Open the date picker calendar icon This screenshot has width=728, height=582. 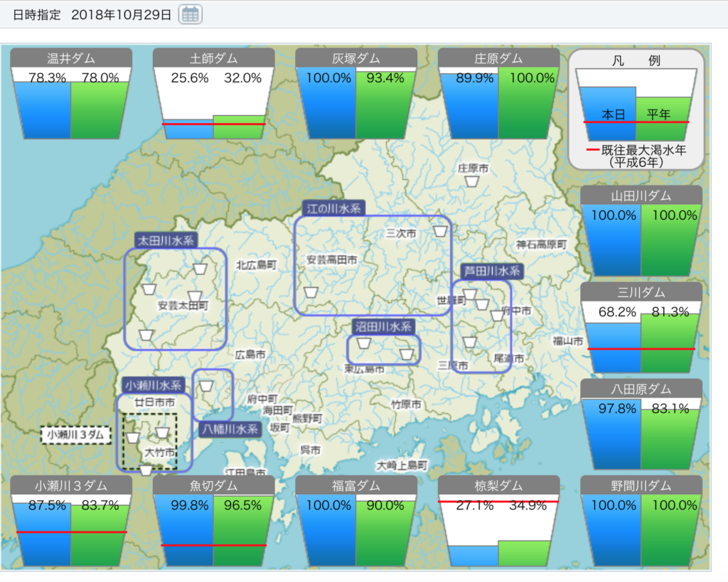tap(190, 14)
